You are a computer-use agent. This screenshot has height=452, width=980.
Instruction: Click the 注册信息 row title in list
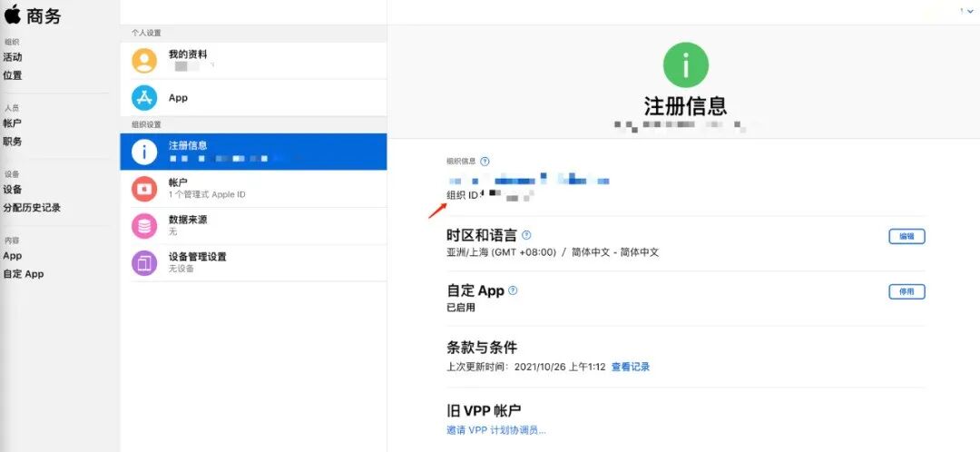[x=188, y=145]
